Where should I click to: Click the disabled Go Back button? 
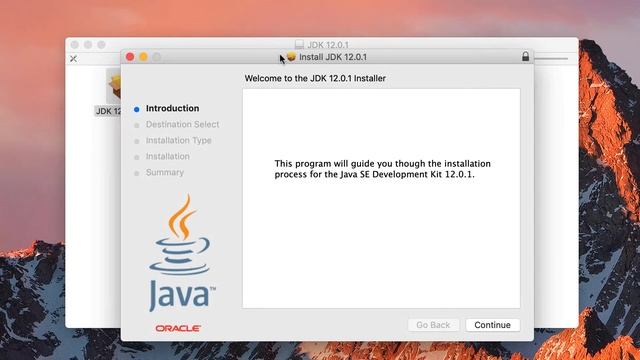click(433, 325)
